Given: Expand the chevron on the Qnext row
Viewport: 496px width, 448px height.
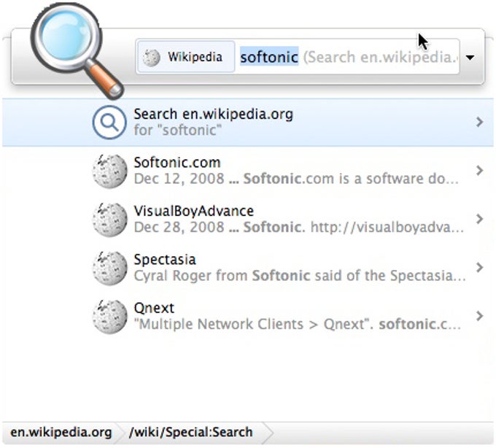Looking at the screenshot, I should click(x=479, y=316).
